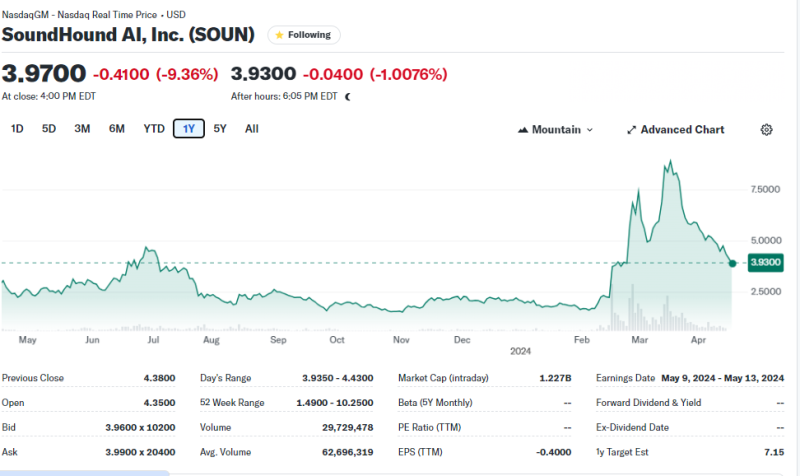The height and width of the screenshot is (476, 800).
Task: Click the Ask value 3.9900 x 20400
Action: tap(140, 452)
